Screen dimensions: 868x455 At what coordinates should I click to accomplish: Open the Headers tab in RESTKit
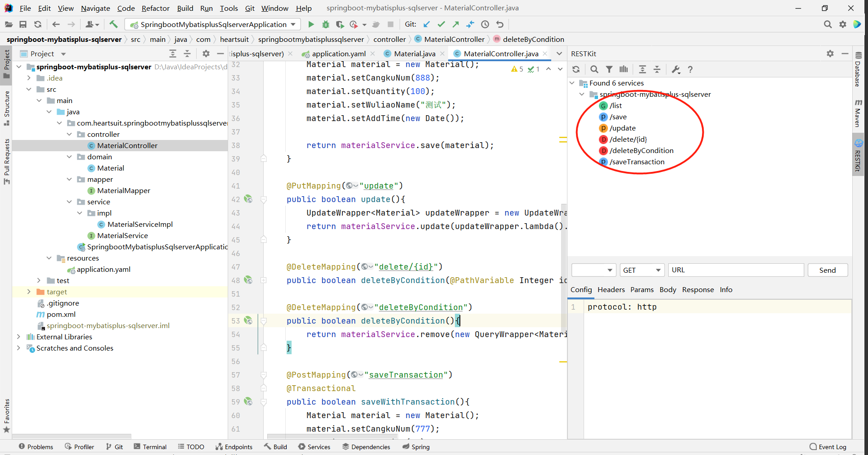(x=611, y=290)
